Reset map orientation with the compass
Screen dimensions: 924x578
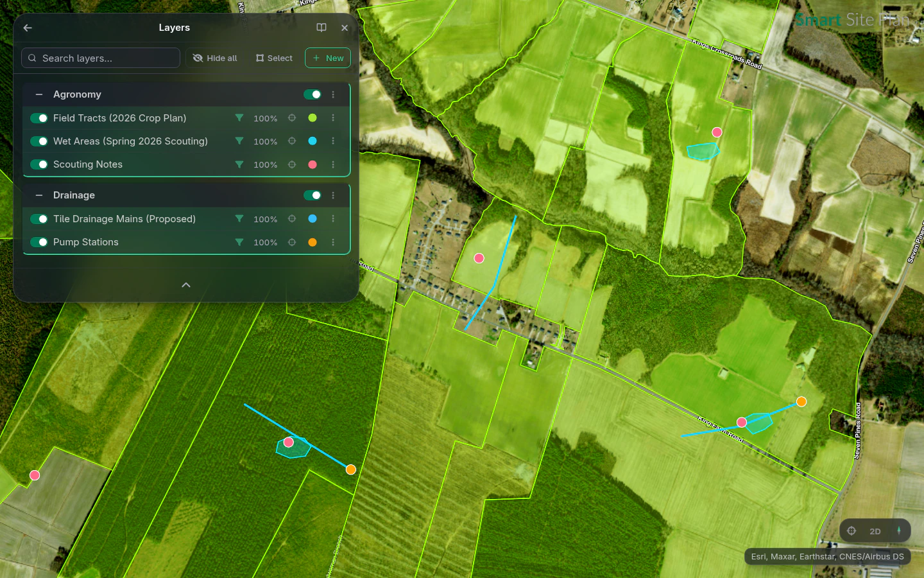(x=899, y=531)
